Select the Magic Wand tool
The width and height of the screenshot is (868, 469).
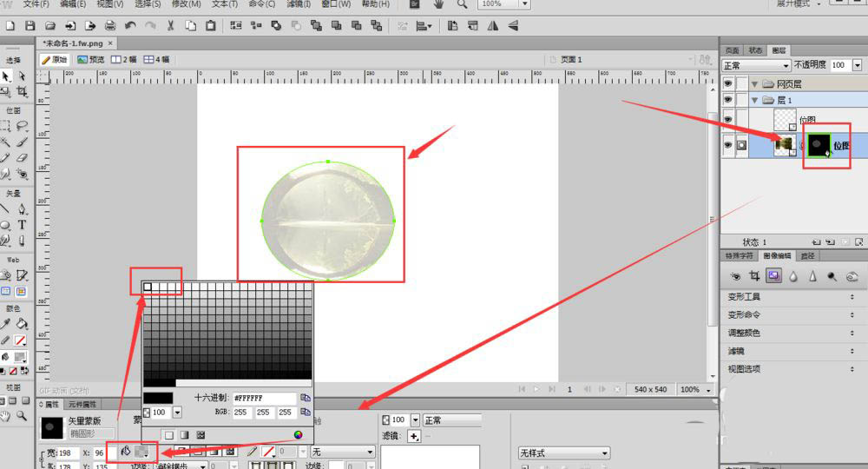click(x=6, y=142)
